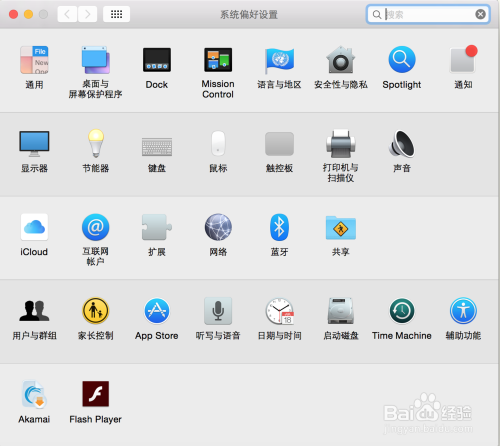
Task: Focus the 搜索 search field
Action: coord(428,14)
